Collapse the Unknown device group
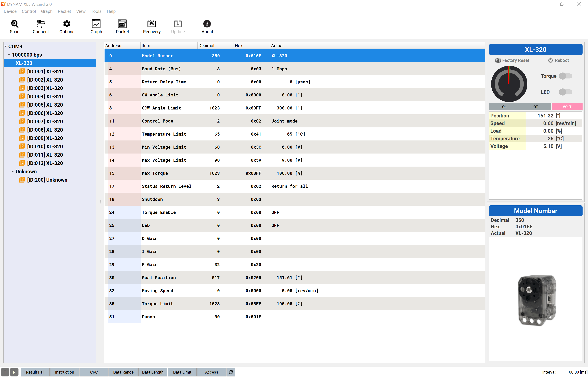This screenshot has height=377, width=588. [13, 172]
